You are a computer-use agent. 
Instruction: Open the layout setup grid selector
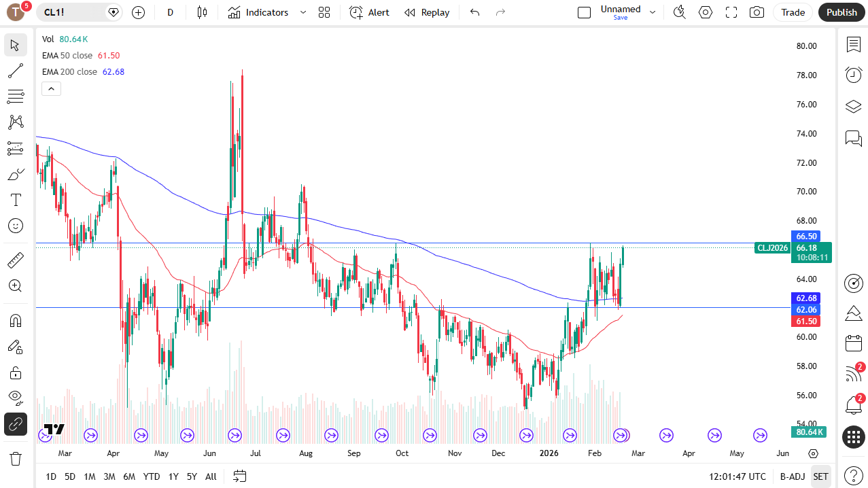coord(324,12)
